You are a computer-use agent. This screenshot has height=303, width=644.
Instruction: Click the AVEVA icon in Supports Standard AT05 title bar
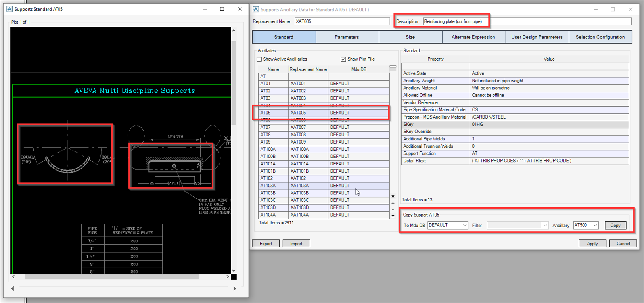coord(10,9)
